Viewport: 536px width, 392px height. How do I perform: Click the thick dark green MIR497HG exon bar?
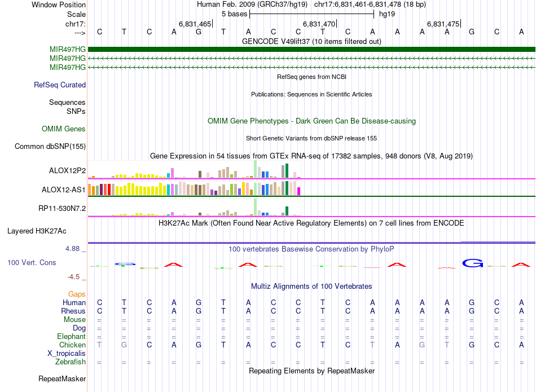click(311, 49)
